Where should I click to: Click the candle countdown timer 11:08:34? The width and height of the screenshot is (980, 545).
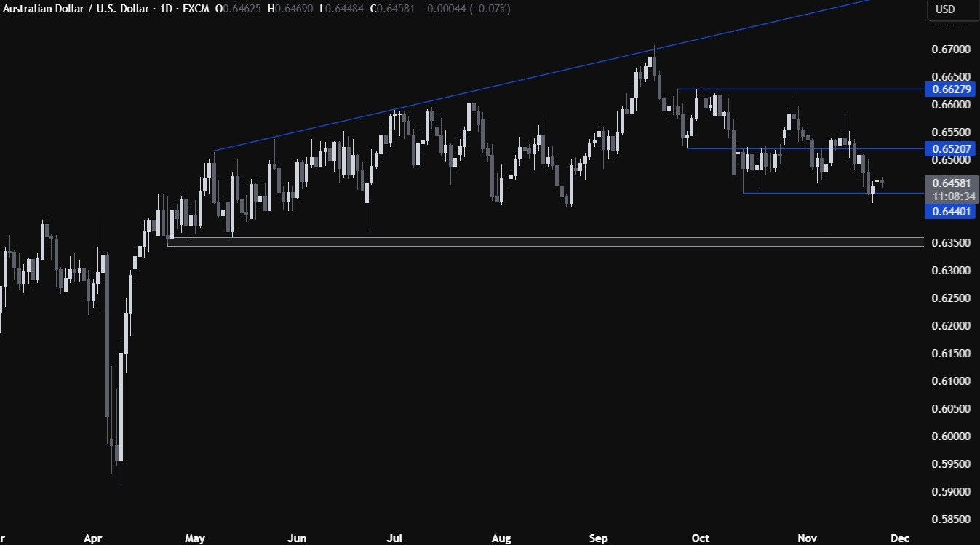pos(951,196)
